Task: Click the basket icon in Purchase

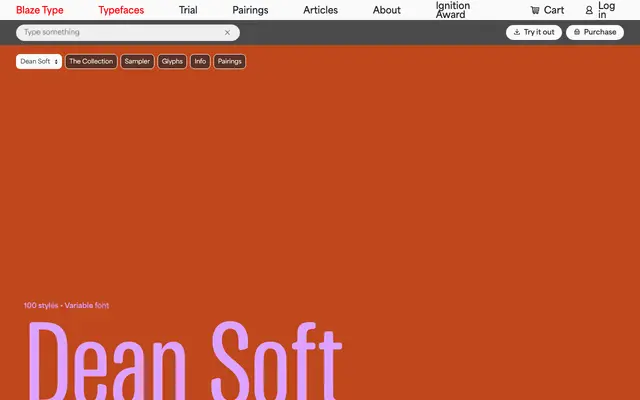Action: pyautogui.click(x=577, y=32)
